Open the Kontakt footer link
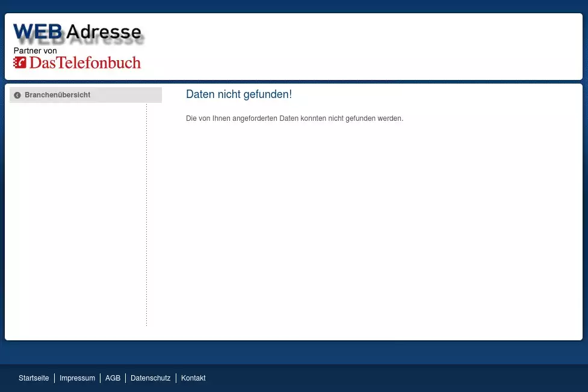The height and width of the screenshot is (392, 588). (193, 378)
